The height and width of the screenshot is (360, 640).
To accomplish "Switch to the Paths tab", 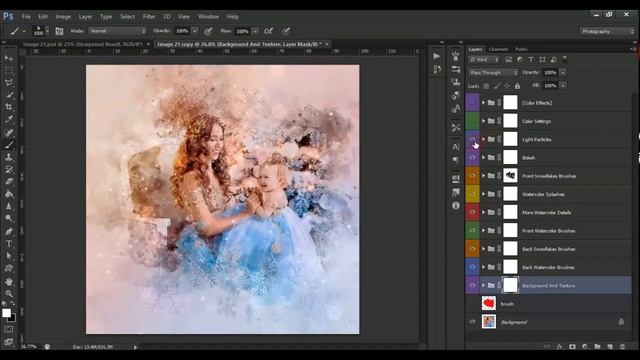I will pyautogui.click(x=521, y=49).
